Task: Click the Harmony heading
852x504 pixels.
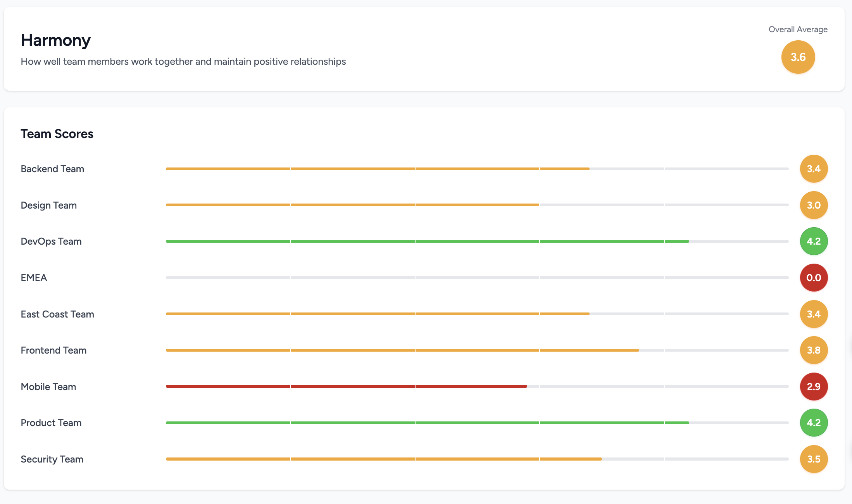Action: pos(56,40)
